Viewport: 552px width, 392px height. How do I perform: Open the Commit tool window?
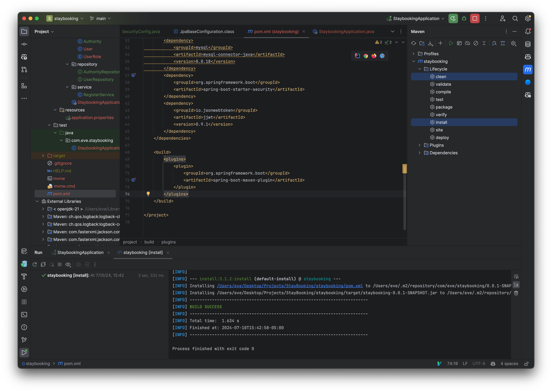pos(24,44)
